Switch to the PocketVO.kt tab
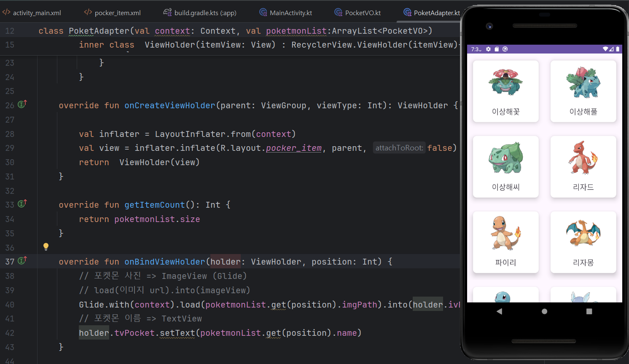This screenshot has width=629, height=364. click(x=358, y=13)
